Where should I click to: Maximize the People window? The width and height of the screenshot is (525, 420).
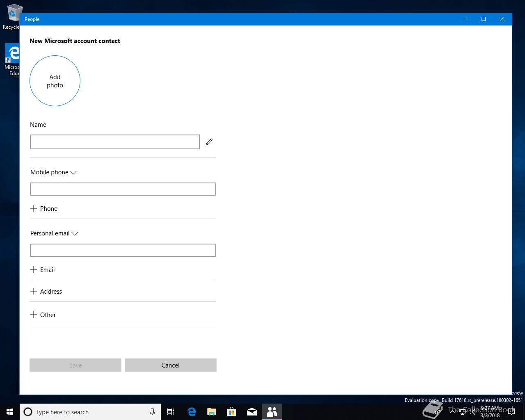(x=484, y=19)
